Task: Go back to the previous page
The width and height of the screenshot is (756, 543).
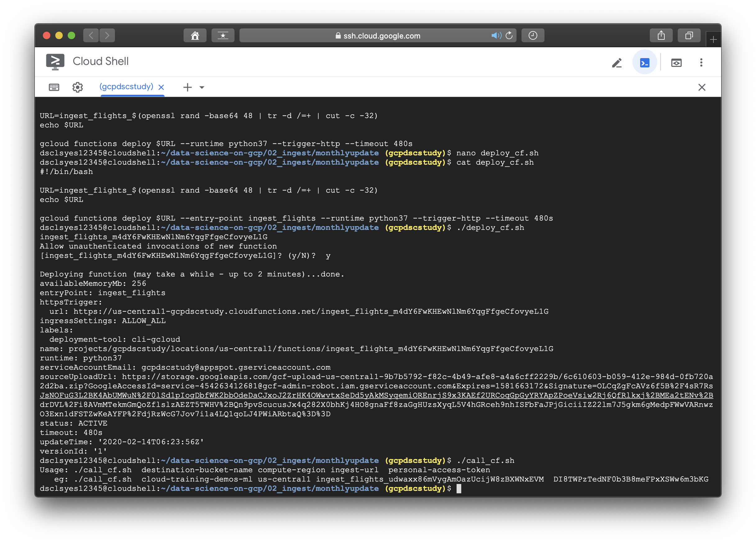Action: 91,35
